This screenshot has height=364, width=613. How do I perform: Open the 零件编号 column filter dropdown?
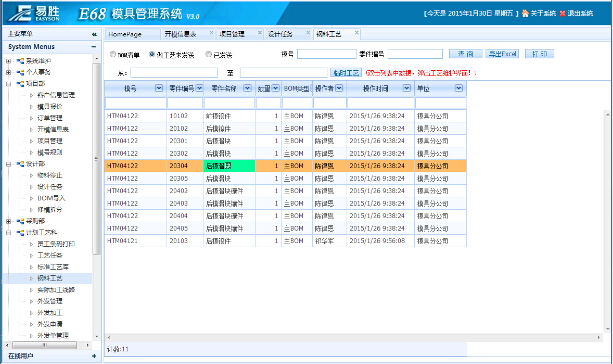(199, 88)
